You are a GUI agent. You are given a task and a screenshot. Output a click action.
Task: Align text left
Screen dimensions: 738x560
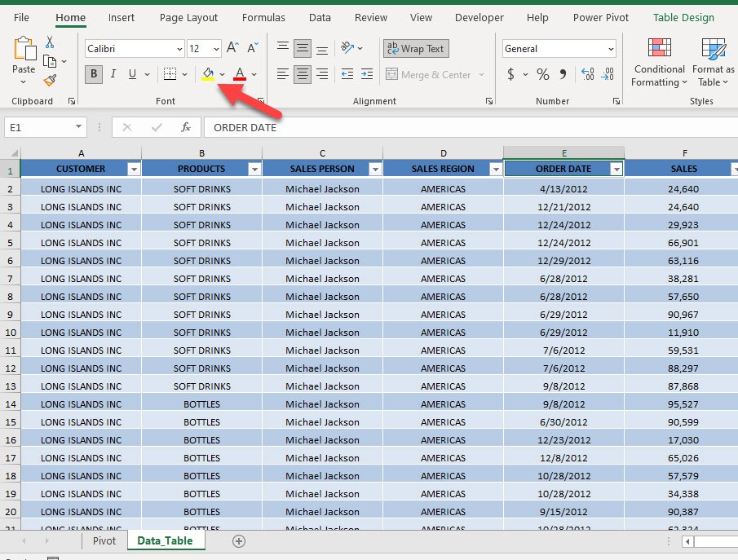point(283,74)
